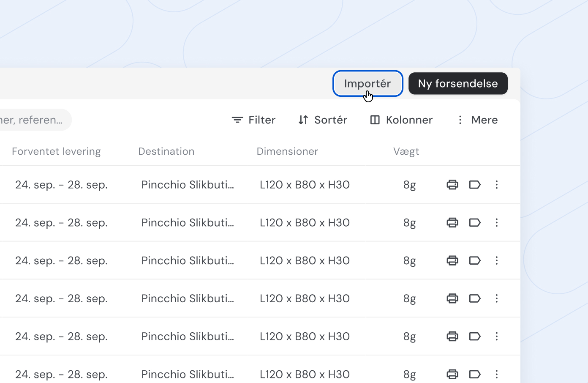The height and width of the screenshot is (383, 588).
Task: Select the Dimensioner column header
Action: (287, 151)
